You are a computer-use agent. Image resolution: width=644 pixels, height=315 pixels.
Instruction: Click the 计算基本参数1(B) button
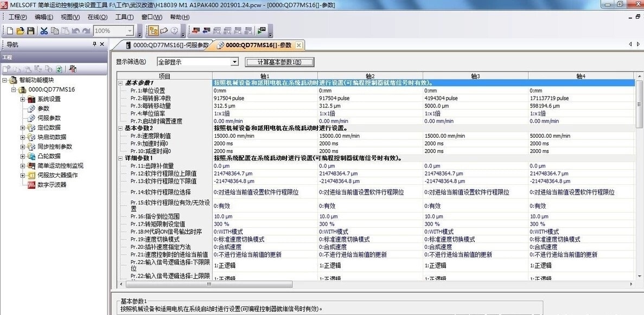coord(280,62)
